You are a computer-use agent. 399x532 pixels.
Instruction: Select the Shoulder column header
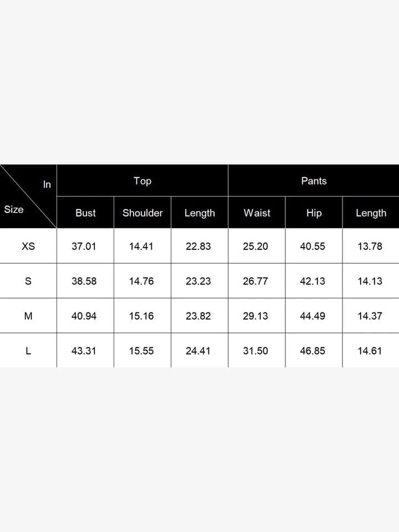[x=142, y=213]
